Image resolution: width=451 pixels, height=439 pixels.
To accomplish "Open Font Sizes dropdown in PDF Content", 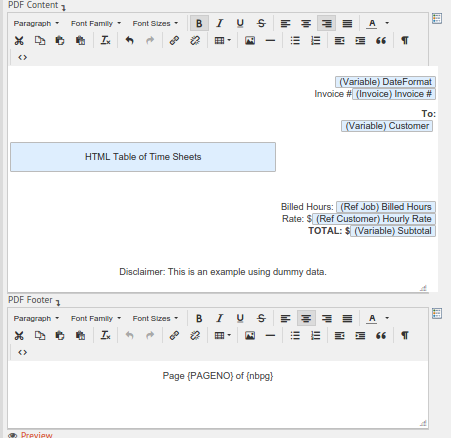I will pos(155,23).
